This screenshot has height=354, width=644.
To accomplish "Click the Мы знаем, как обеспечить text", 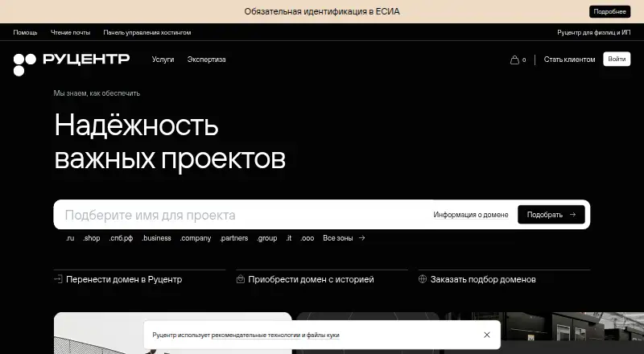I will point(97,93).
